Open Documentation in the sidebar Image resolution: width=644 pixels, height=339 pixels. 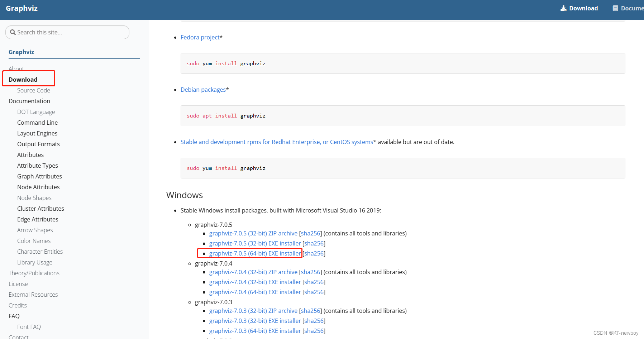tap(29, 101)
